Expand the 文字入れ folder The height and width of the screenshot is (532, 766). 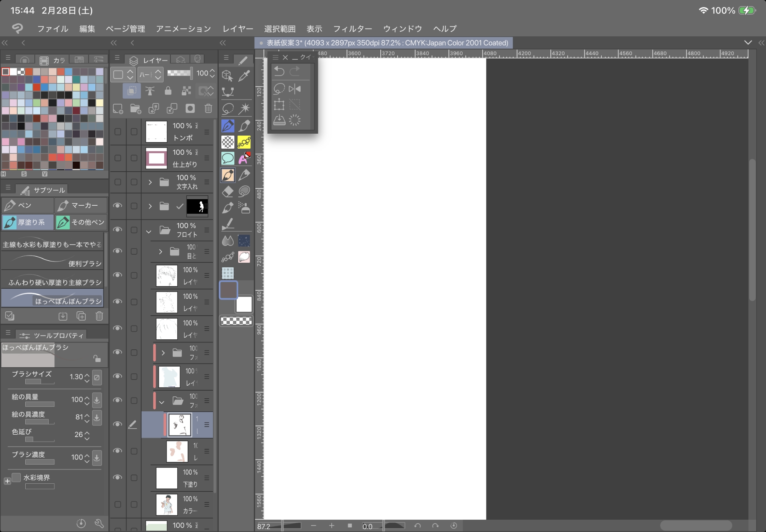tap(150, 182)
